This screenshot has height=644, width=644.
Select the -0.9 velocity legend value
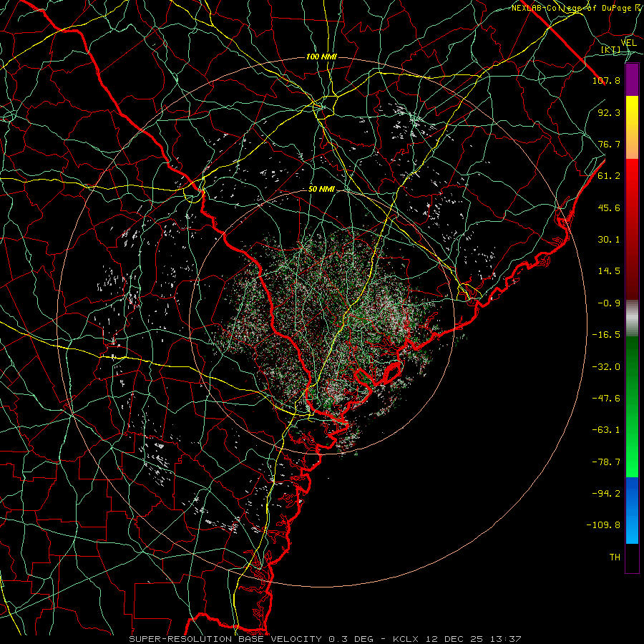pyautogui.click(x=609, y=303)
